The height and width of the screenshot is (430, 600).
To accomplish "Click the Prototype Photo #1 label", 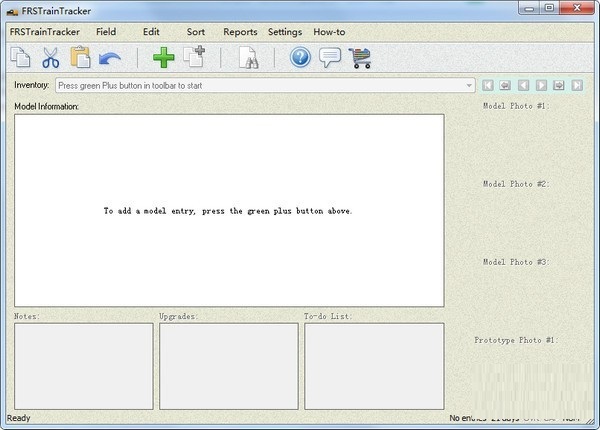I will (516, 340).
